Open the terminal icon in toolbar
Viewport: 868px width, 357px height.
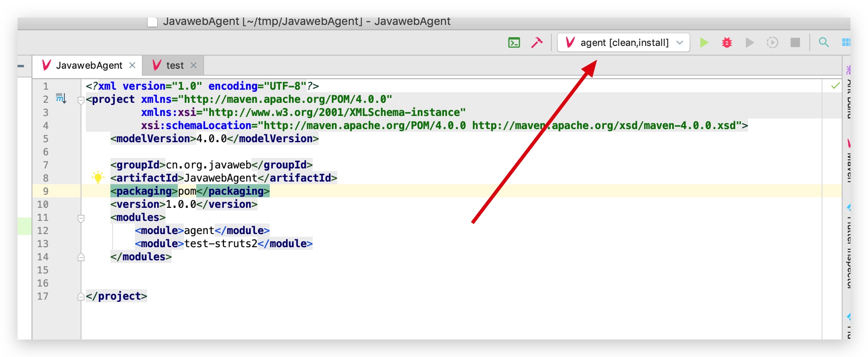tap(514, 42)
